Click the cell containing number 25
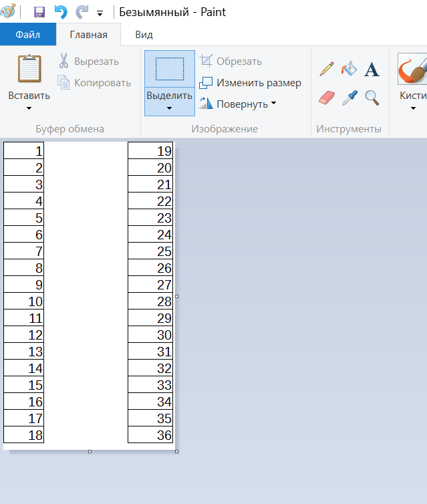Viewport: 427px width, 504px height. pyautogui.click(x=150, y=251)
